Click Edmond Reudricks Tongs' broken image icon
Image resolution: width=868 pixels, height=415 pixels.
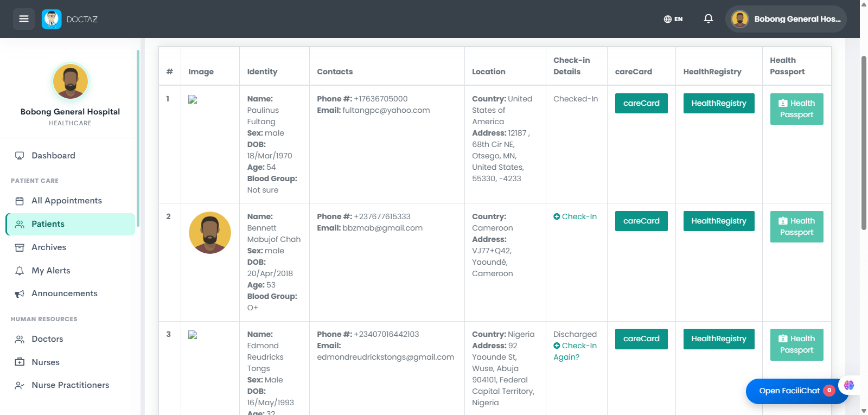point(193,335)
